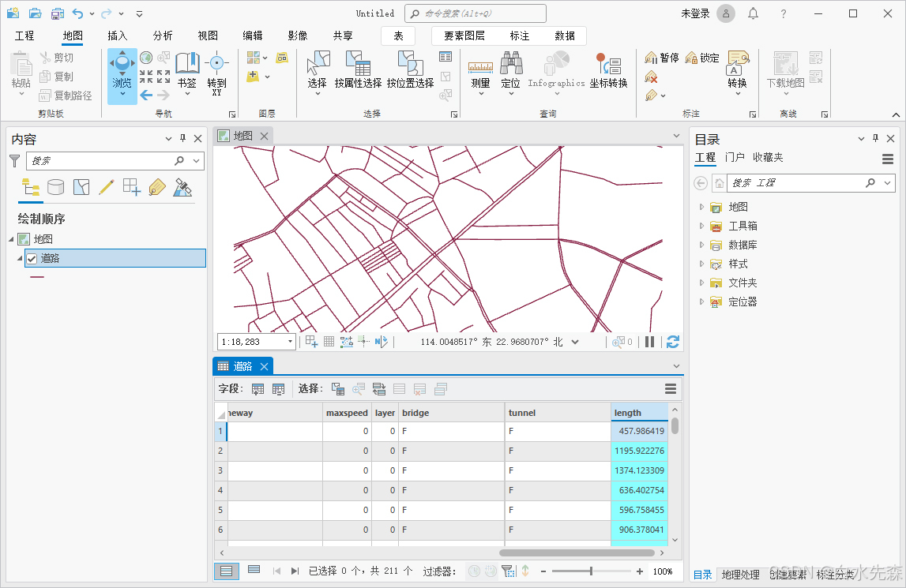Click the table zoom plus button
The height and width of the screenshot is (588, 906).
click(640, 571)
